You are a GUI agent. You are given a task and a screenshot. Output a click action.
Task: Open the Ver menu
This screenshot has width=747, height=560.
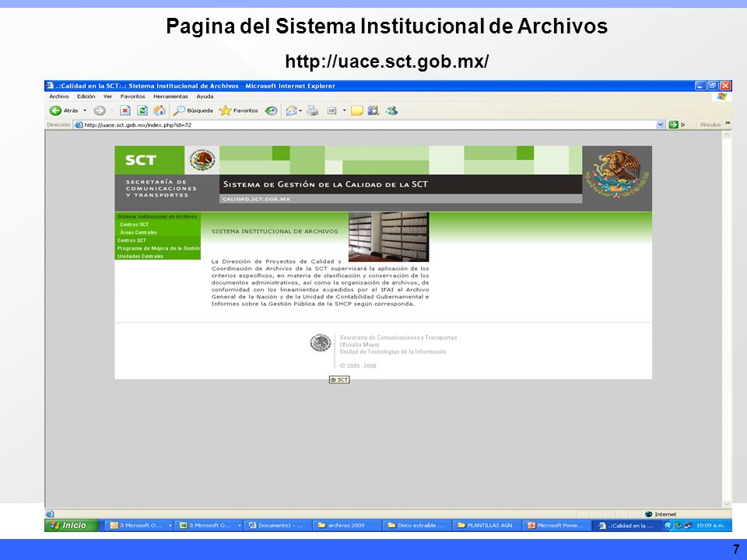coord(107,96)
